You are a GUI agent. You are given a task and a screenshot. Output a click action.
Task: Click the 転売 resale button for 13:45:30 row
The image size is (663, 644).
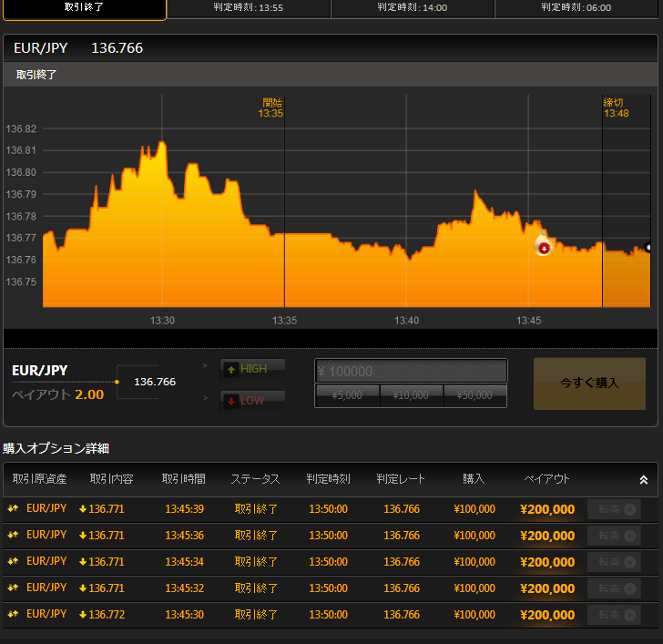click(614, 615)
